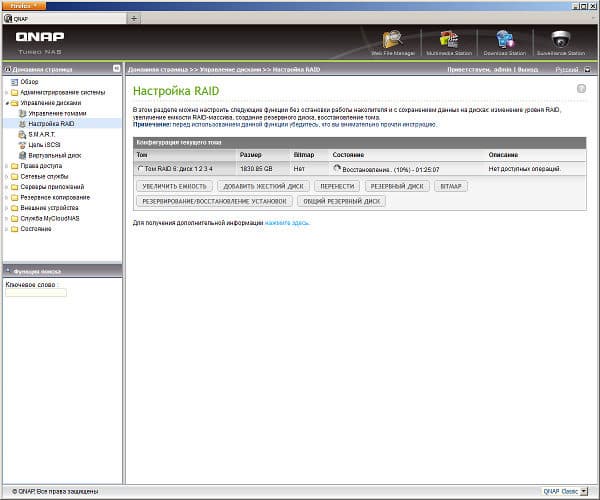This screenshot has height=500, width=600.
Task: Click BITMAP button
Action: click(451, 186)
